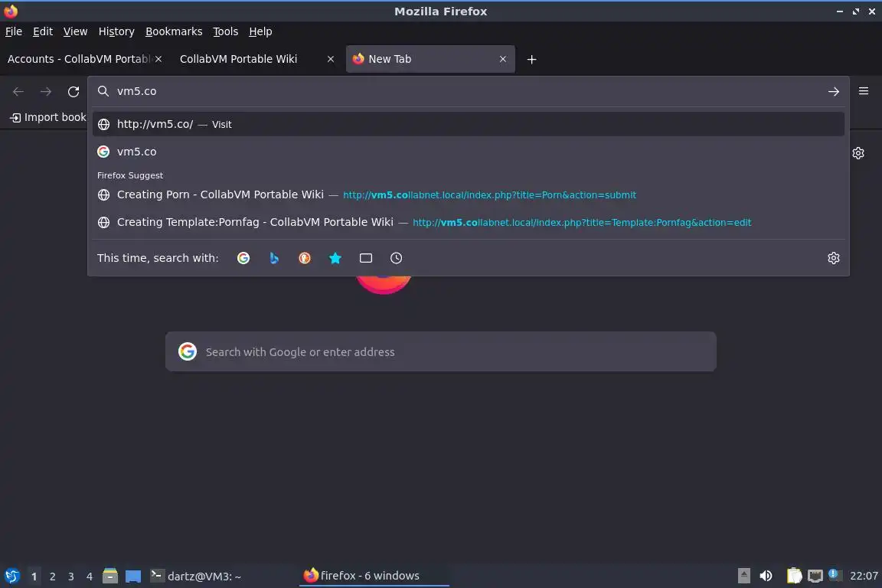Switch to workspace 2
882x588 pixels.
coord(52,577)
